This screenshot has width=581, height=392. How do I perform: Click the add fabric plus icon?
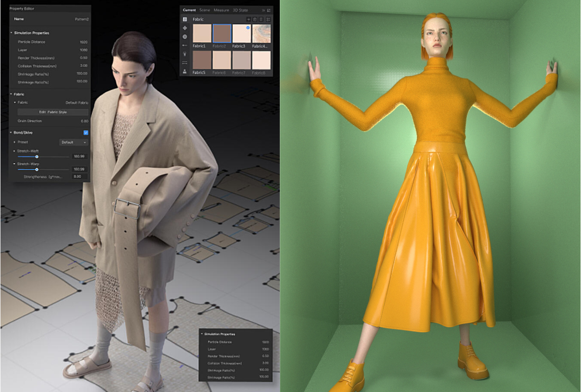pos(248,20)
